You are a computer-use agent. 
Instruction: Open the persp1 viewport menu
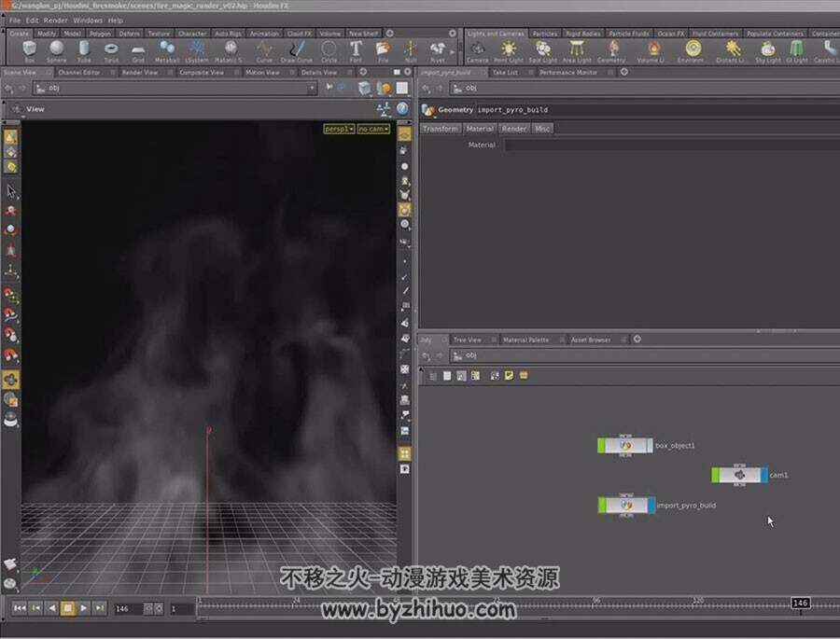click(x=339, y=129)
